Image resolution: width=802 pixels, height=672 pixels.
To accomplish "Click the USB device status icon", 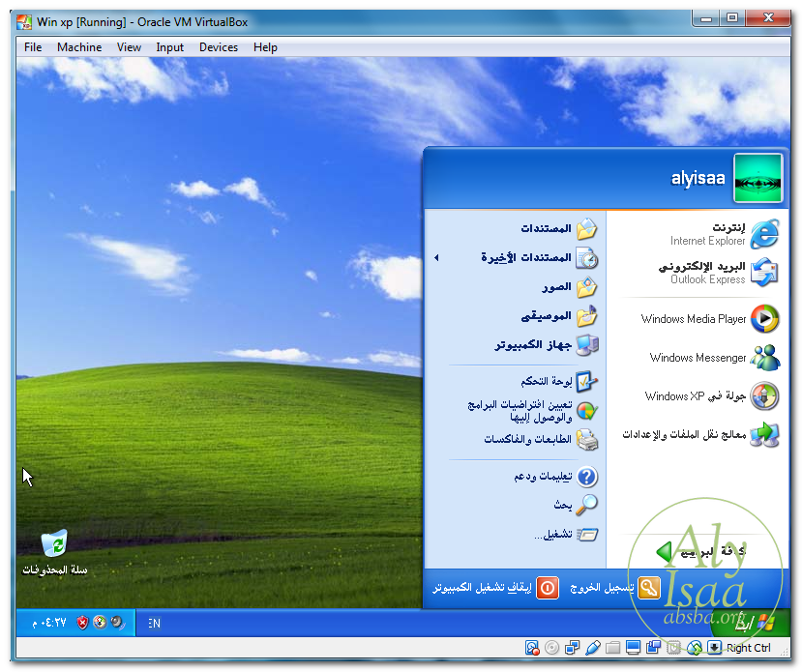I will [594, 648].
